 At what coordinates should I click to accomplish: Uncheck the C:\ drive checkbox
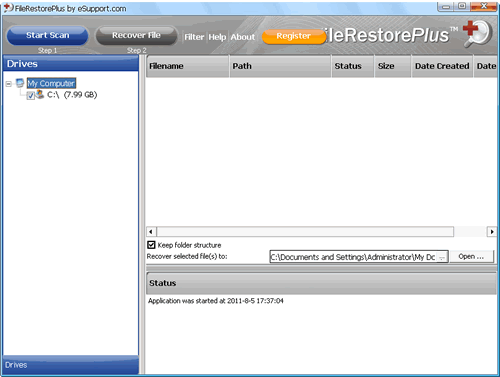[x=31, y=96]
